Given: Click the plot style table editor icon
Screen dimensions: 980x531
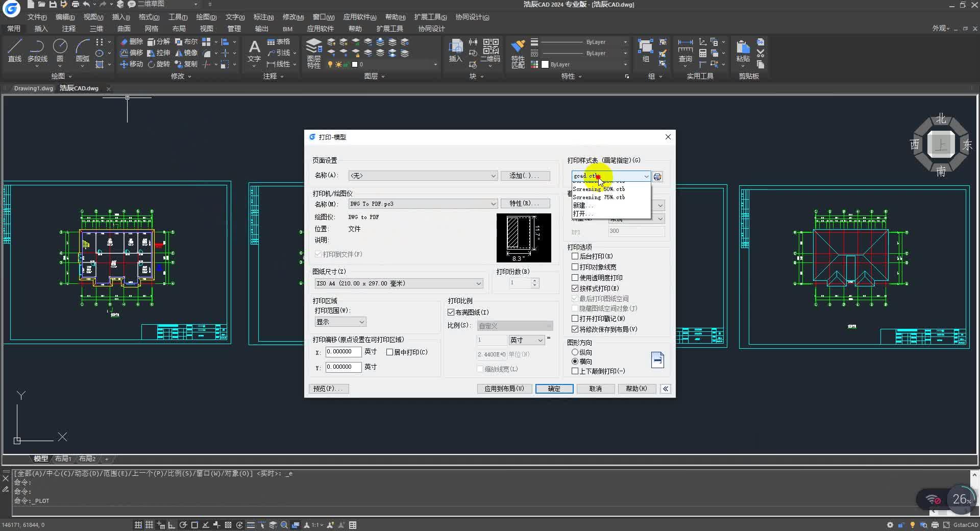Looking at the screenshot, I should click(657, 177).
